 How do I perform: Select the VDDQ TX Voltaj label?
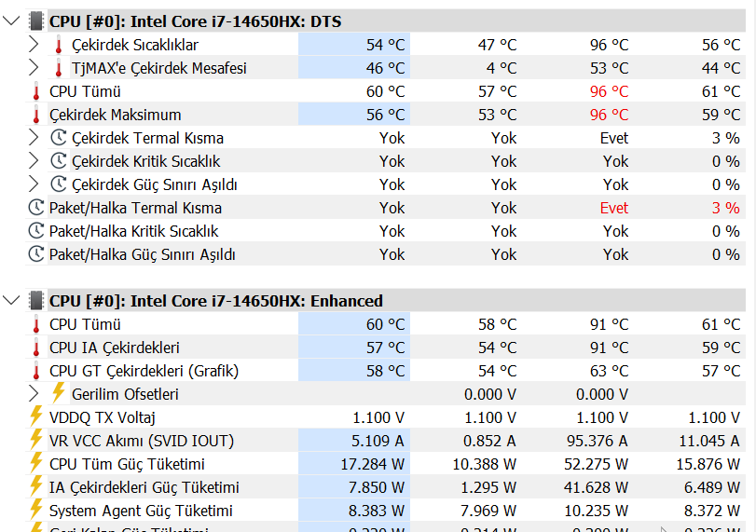coord(103,417)
